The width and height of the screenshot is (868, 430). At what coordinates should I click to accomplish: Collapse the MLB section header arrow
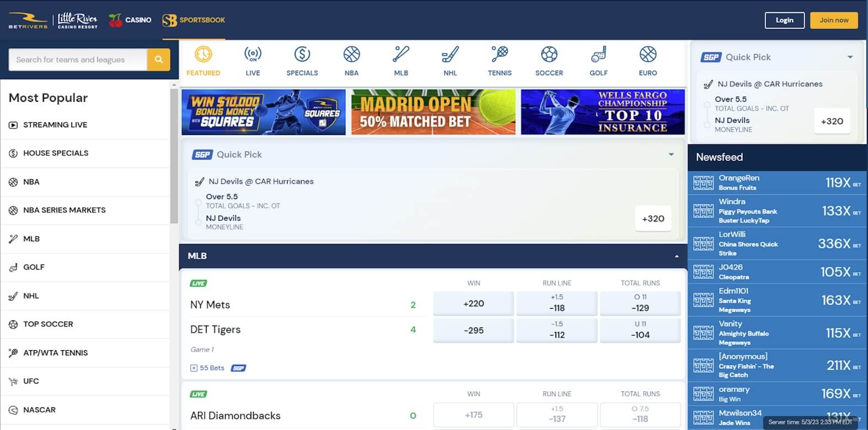coord(677,256)
